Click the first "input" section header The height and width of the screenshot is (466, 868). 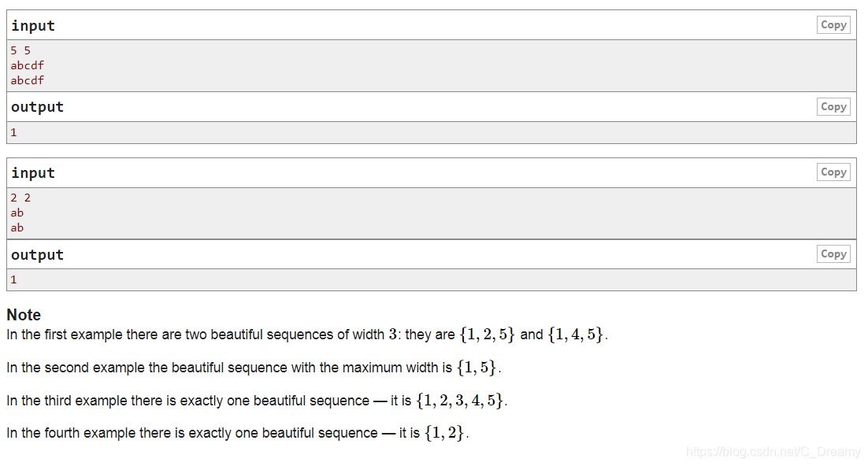[32, 24]
